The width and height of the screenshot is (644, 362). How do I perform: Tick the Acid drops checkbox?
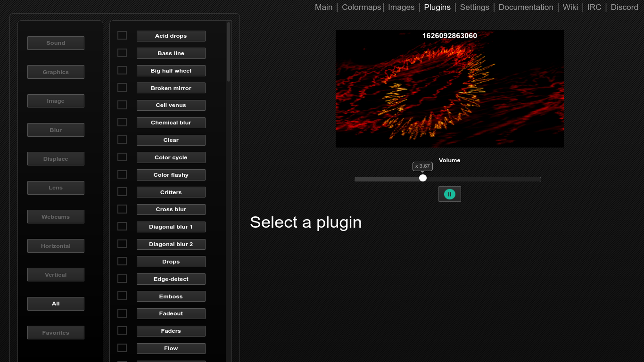coord(122,35)
